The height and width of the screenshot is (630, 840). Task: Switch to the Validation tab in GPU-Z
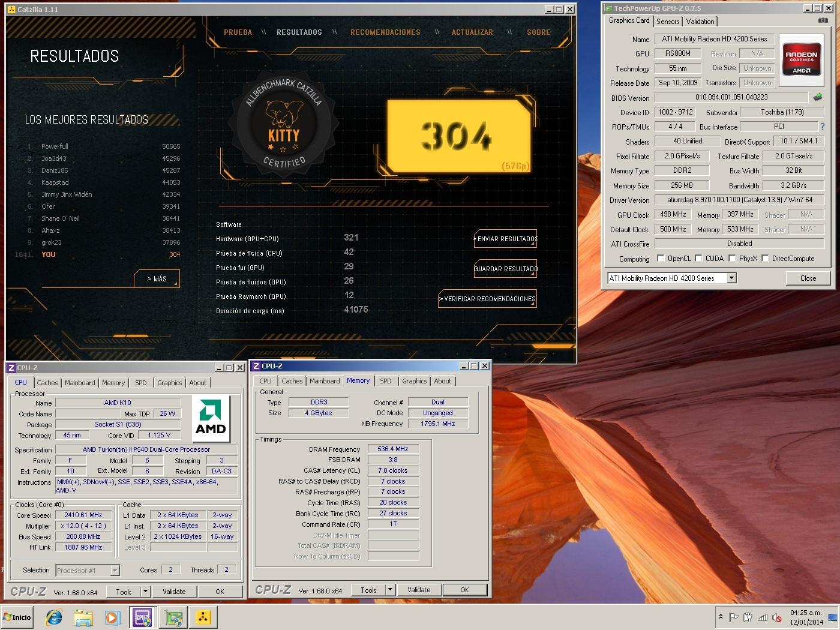click(700, 22)
